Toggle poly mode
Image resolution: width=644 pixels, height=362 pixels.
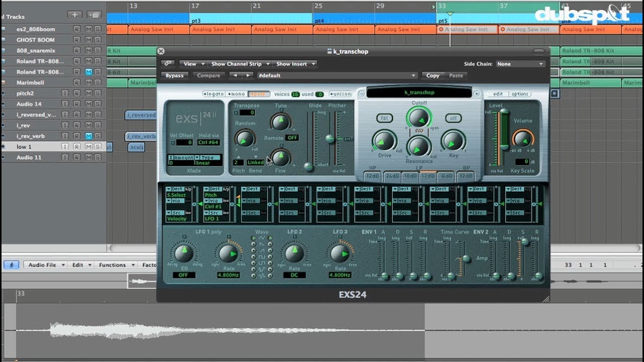259,94
